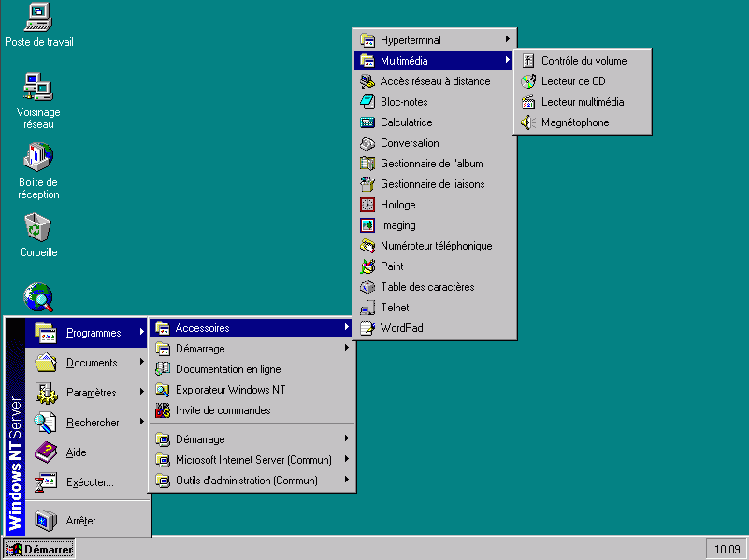Click the Calculatrice icon in the menu
This screenshot has width=749, height=560.
click(367, 122)
